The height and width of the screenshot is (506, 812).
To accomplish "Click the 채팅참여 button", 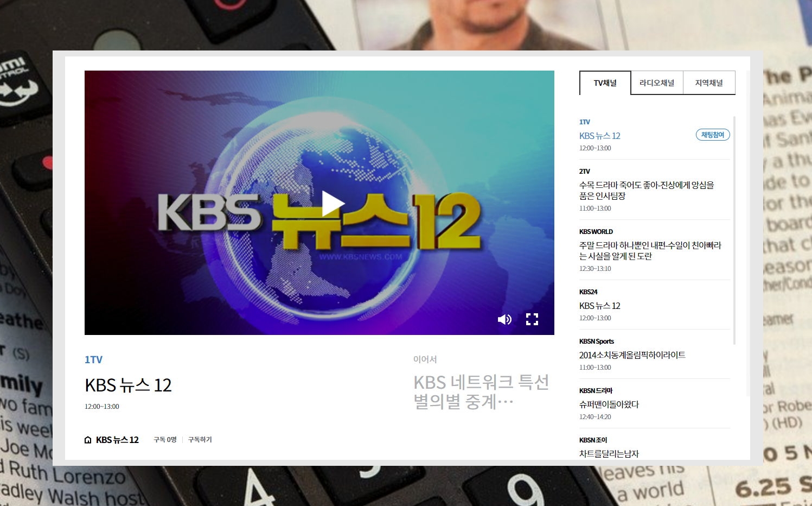I will [713, 135].
